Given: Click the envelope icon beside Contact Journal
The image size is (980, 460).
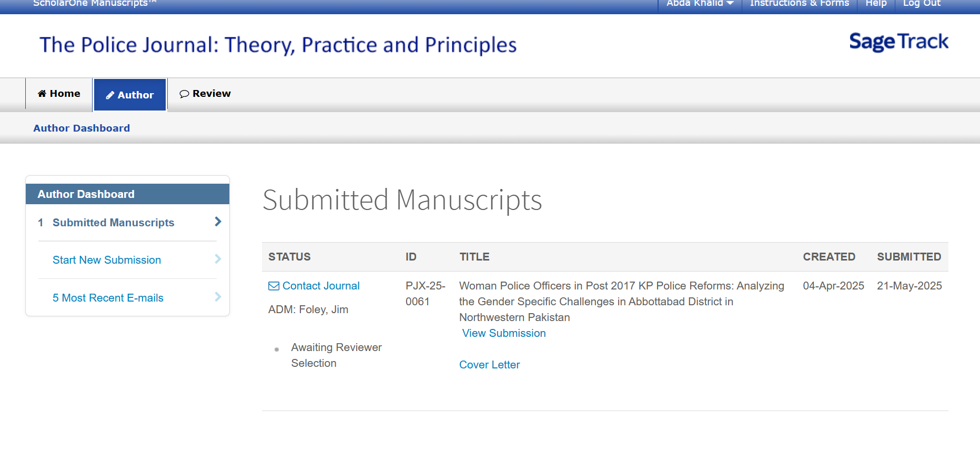Looking at the screenshot, I should click(x=274, y=286).
